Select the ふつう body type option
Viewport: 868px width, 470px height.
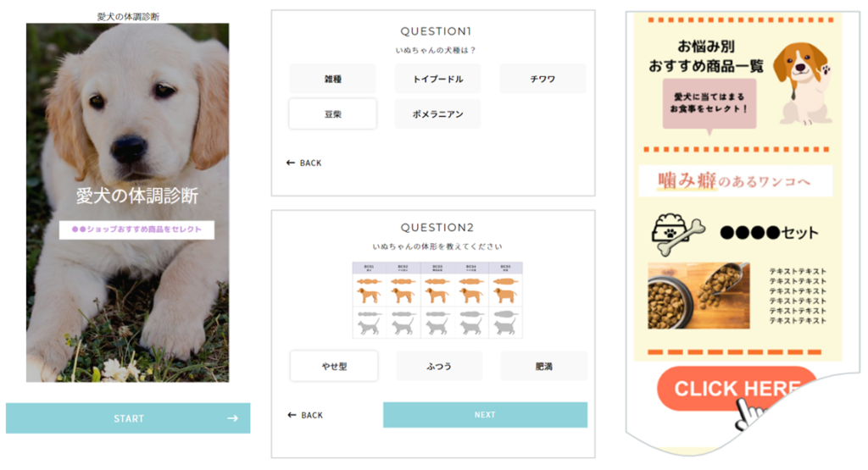tap(439, 366)
